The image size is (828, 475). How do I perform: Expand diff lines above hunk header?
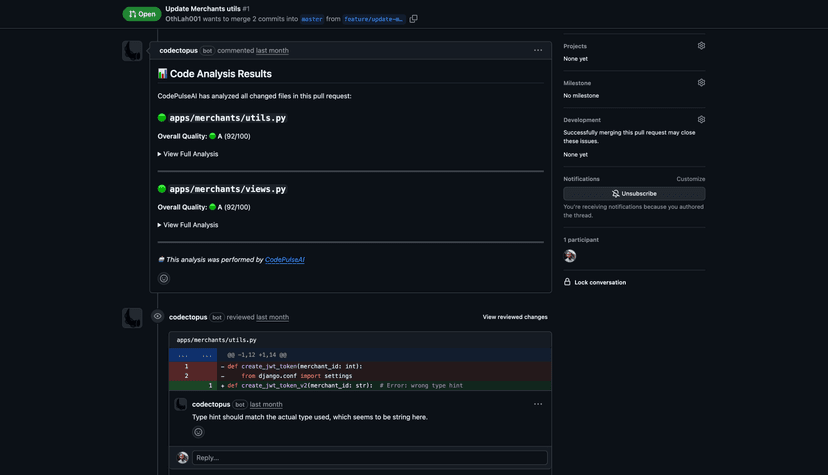pos(193,355)
